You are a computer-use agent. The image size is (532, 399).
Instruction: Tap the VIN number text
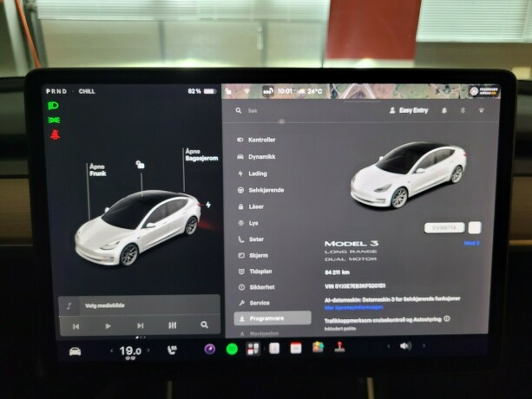355,286
